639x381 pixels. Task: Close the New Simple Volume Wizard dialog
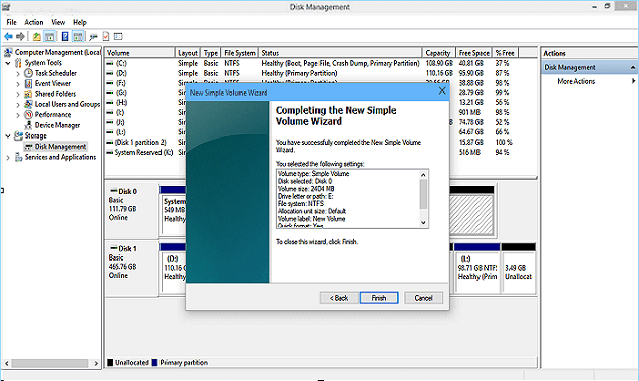click(442, 91)
